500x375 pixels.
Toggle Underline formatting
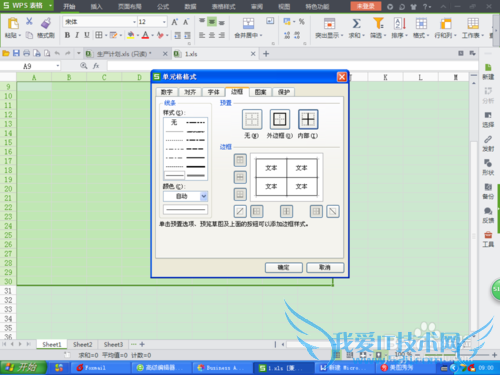(x=87, y=35)
